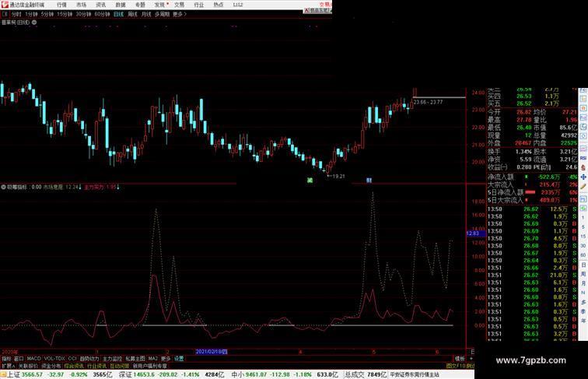This screenshot has width=588, height=379.
Task: Select the 周 period sidebar shortcut
Action: click(583, 274)
